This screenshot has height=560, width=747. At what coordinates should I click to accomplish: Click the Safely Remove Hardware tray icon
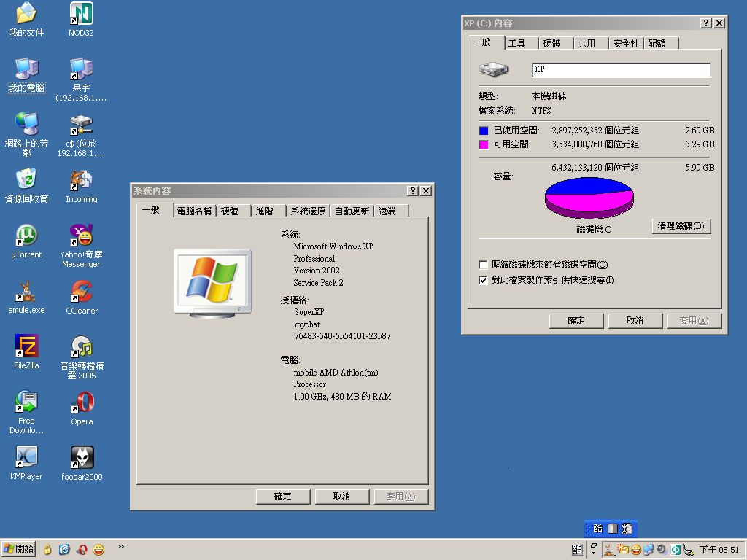[688, 550]
